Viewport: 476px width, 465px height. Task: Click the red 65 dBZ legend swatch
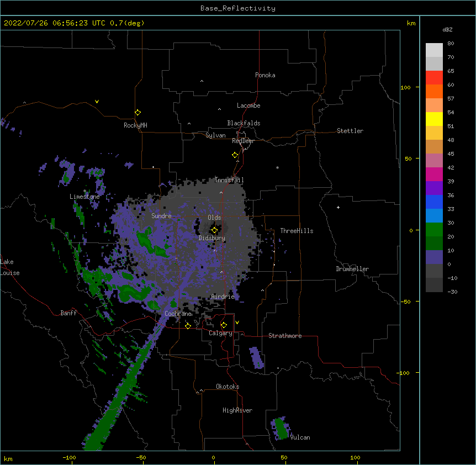click(434, 78)
